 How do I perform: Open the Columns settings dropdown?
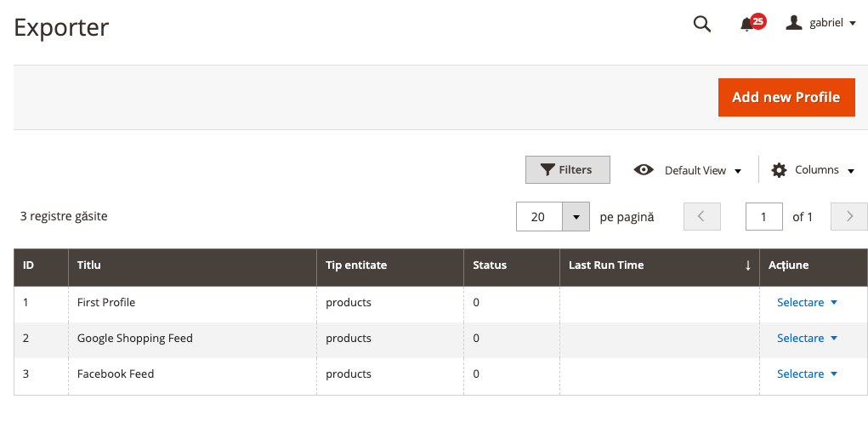813,170
